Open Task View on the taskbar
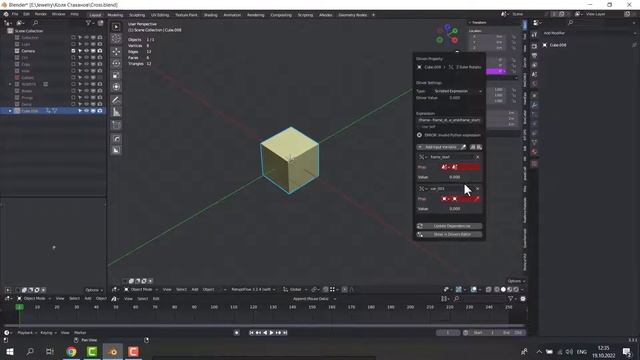Viewport: 640px width, 360px height. [x=50, y=351]
